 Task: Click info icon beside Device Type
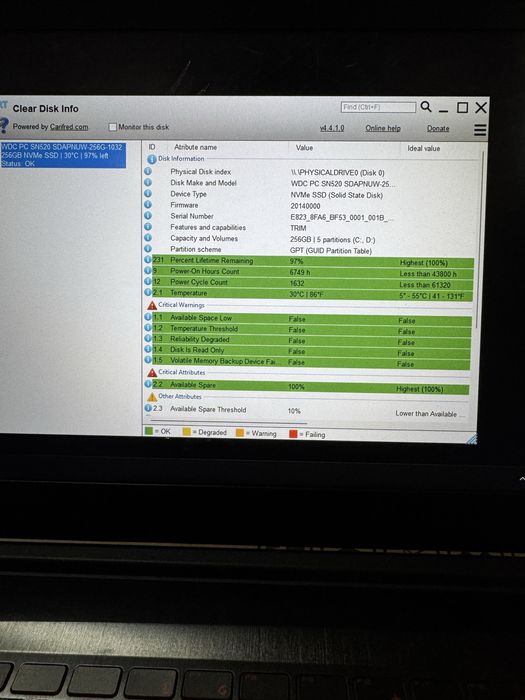tap(148, 193)
